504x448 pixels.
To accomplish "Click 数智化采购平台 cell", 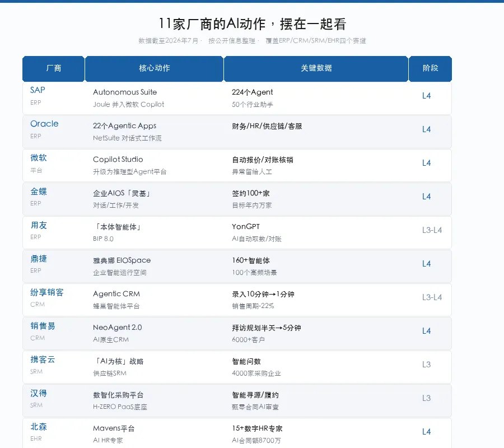I will tap(118, 395).
